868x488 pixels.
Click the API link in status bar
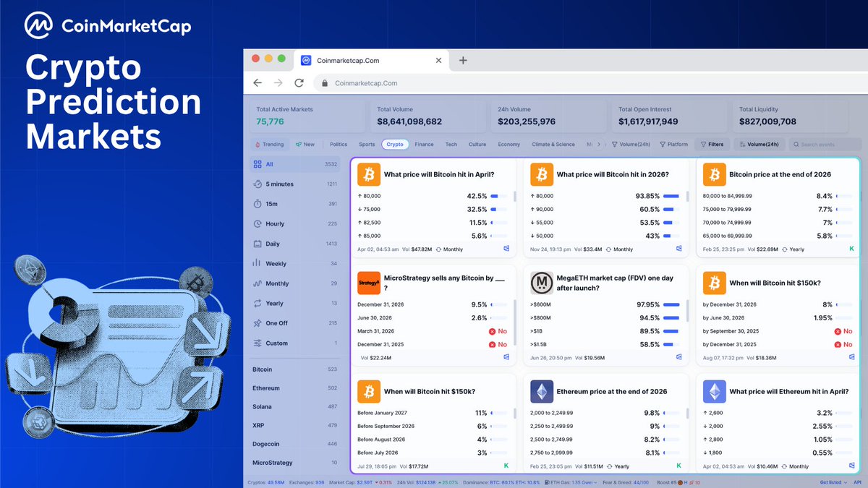click(857, 482)
